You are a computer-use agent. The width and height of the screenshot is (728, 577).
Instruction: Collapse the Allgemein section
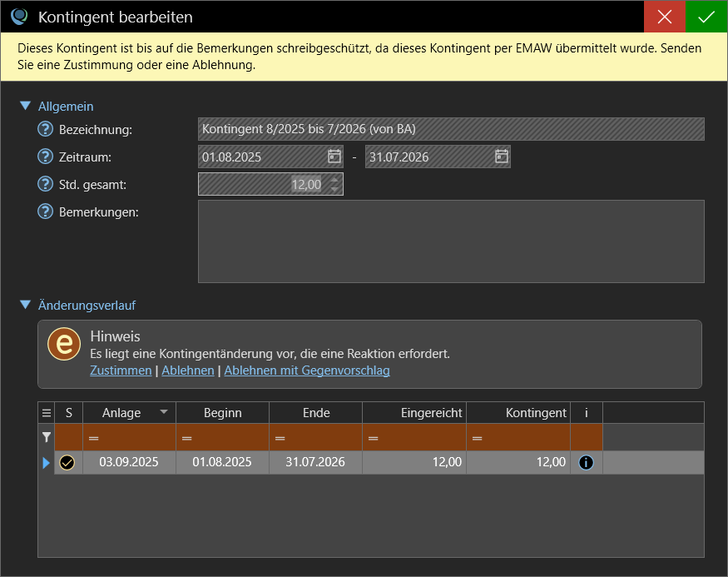coord(26,106)
